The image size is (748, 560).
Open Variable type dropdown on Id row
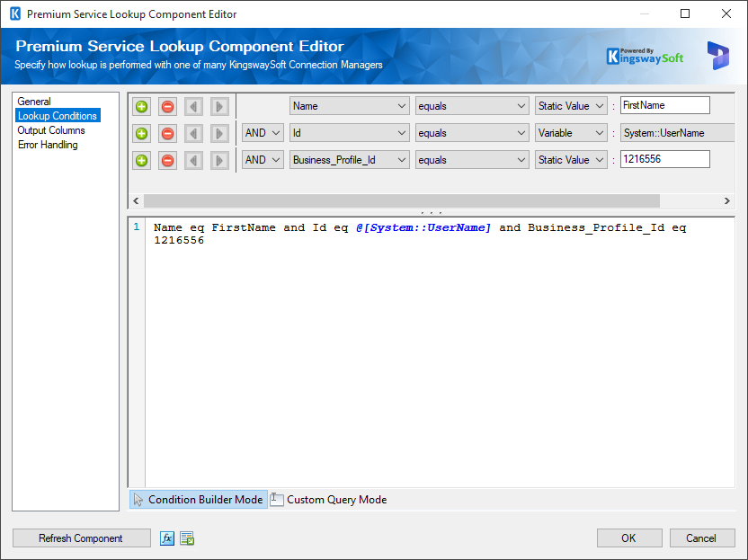pyautogui.click(x=571, y=133)
